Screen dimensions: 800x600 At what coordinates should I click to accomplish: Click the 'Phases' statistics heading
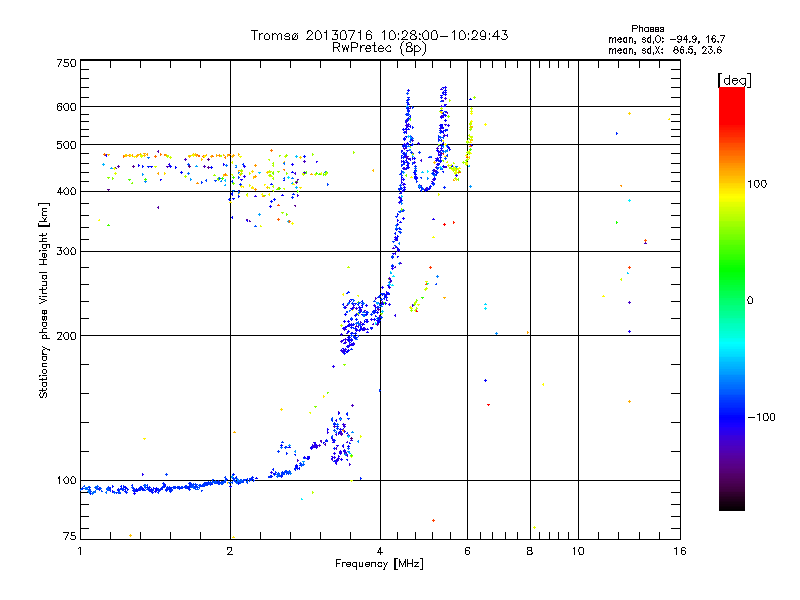647,29
